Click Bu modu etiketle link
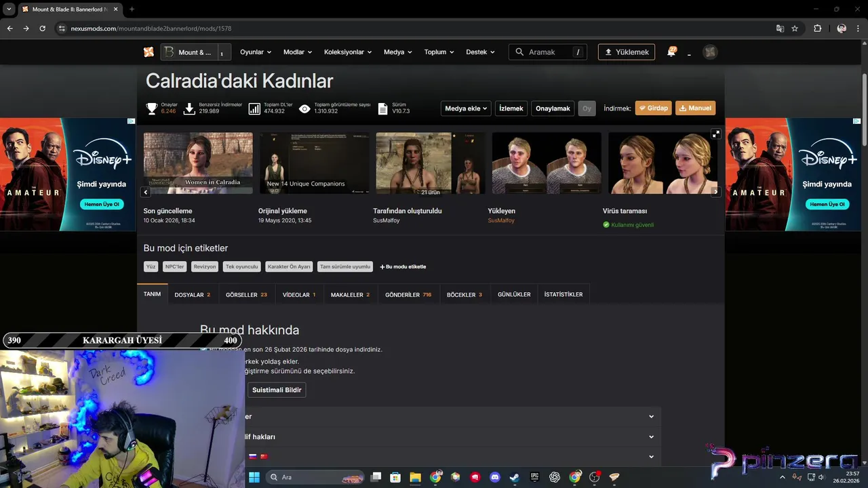The image size is (868, 488). 403,267
